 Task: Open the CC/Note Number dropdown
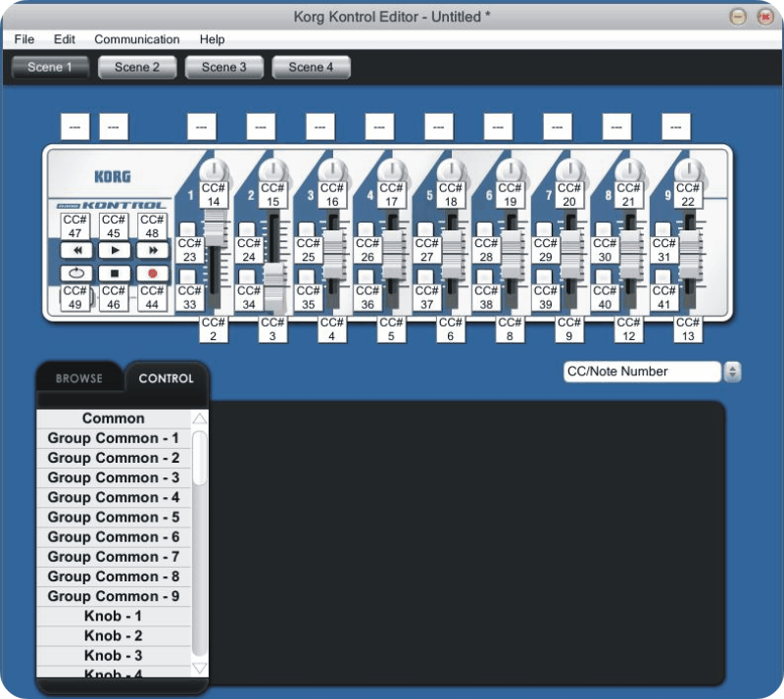point(642,372)
